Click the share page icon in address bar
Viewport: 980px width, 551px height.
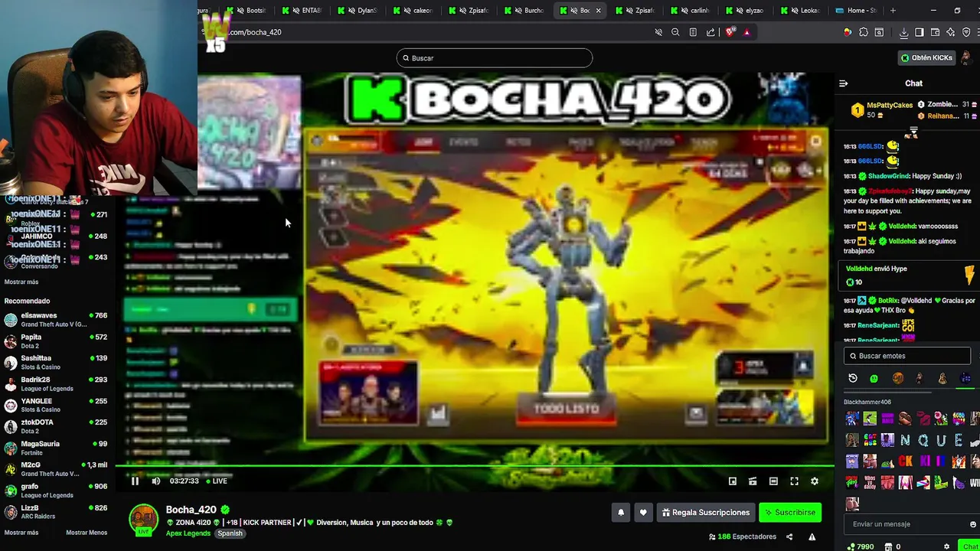tap(710, 32)
